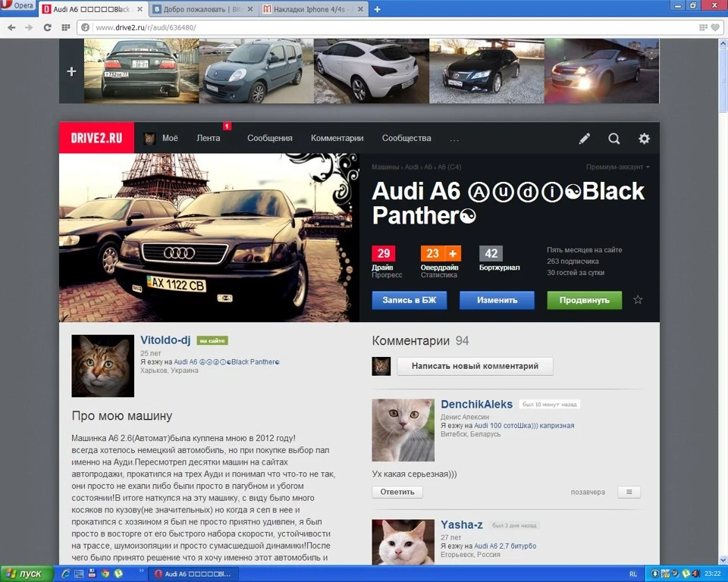
Task: Open the comment options menu beside 'позавчера'
Action: [629, 492]
